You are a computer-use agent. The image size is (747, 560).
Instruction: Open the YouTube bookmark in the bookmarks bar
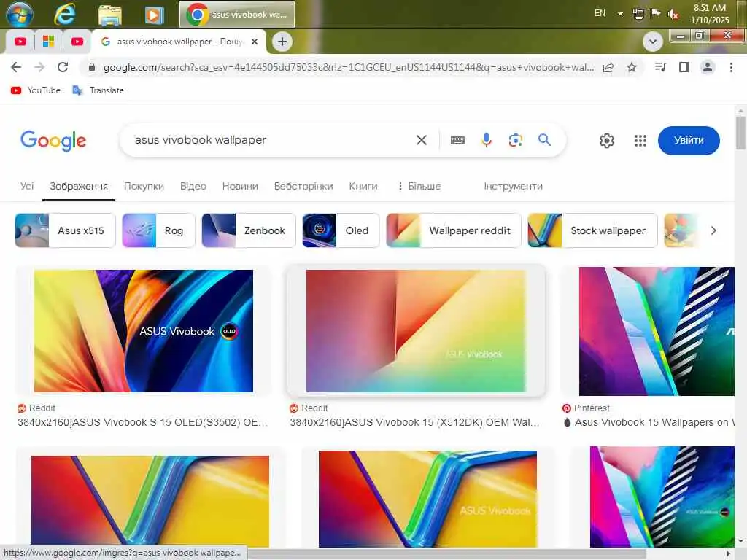click(x=36, y=90)
